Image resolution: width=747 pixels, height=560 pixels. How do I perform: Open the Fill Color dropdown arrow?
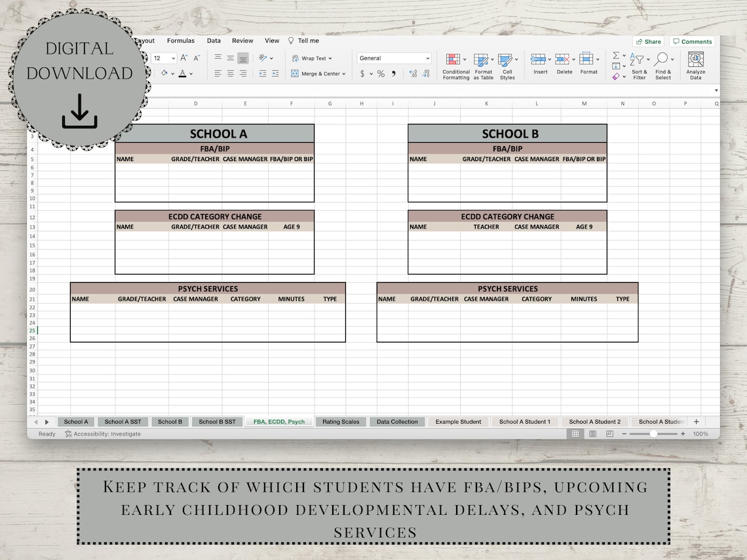click(x=172, y=73)
